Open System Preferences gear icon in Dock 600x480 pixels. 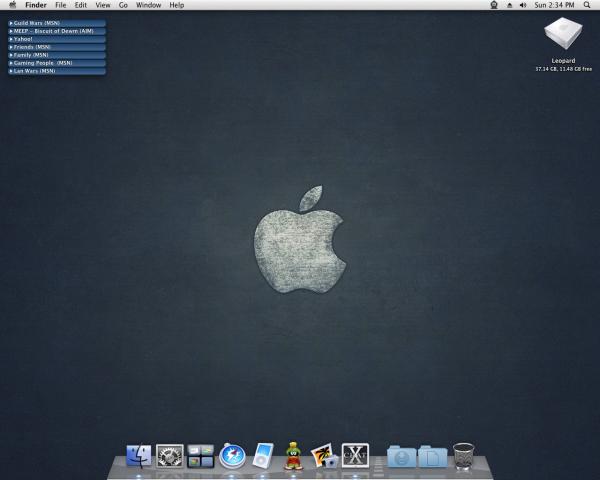point(170,456)
